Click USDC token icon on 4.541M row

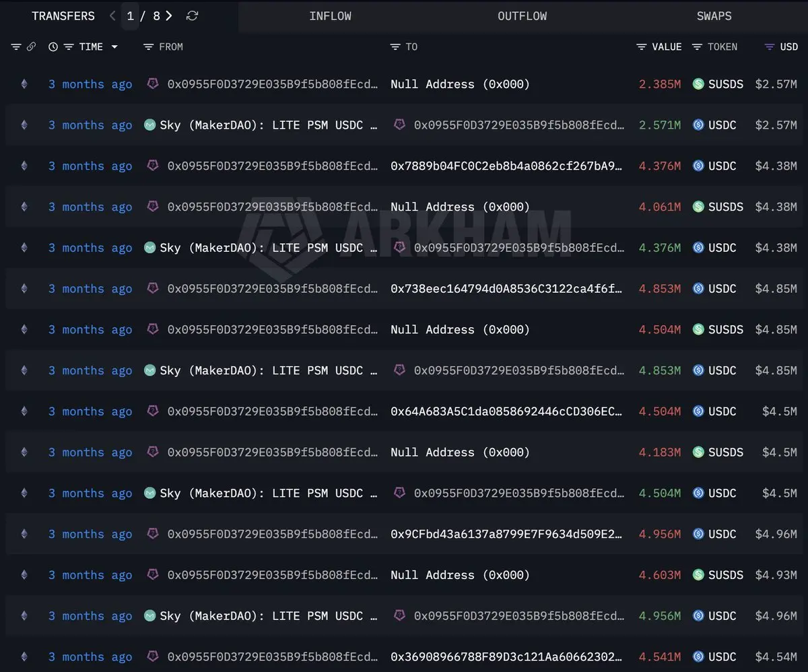[698, 657]
